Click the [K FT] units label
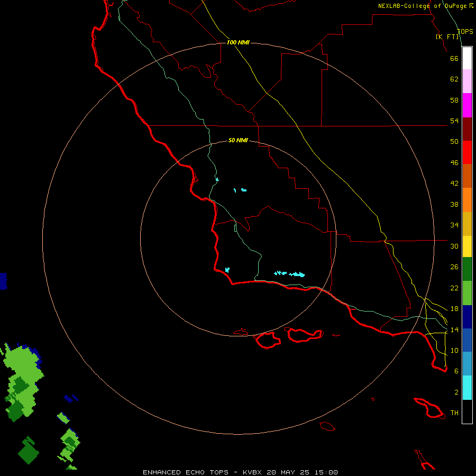Viewport: 476px width, 476px height. coord(447,36)
